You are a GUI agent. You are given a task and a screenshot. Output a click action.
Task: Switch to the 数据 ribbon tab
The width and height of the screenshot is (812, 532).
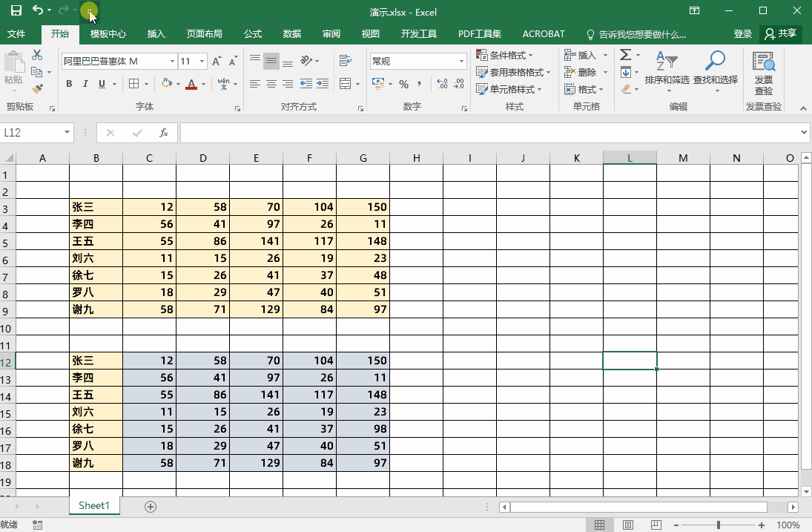point(292,33)
